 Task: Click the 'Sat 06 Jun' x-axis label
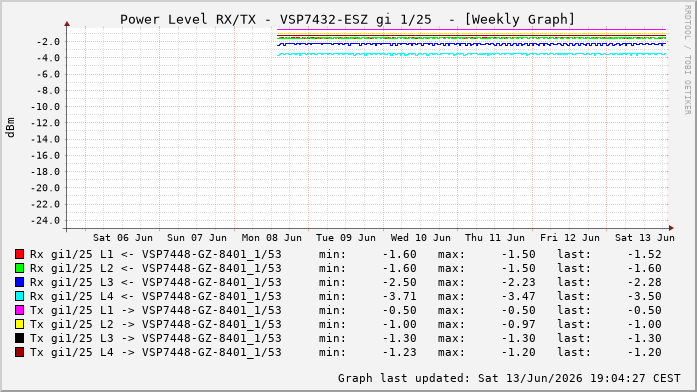[123, 238]
